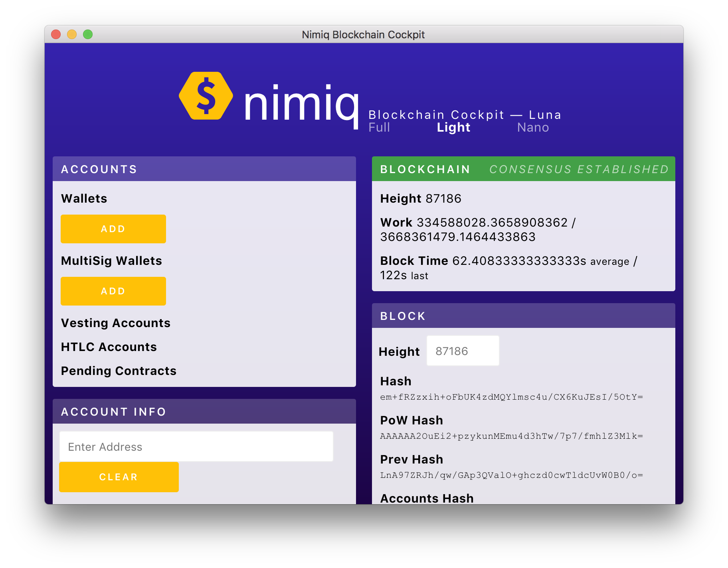728x568 pixels.
Task: Add a new MultiSig wallet
Action: (x=113, y=291)
